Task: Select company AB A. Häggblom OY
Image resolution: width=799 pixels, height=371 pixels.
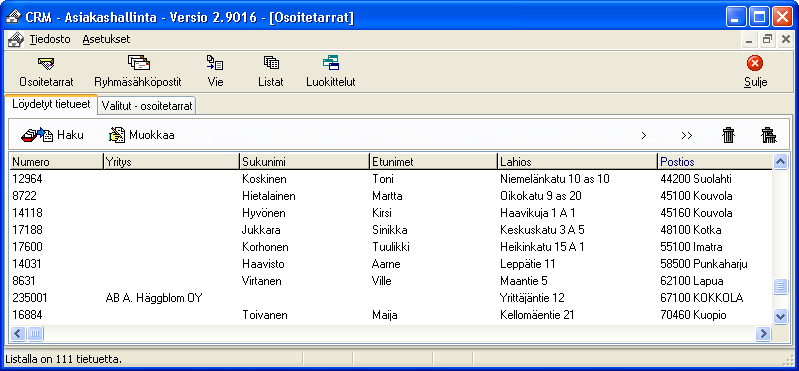Action: [154, 298]
